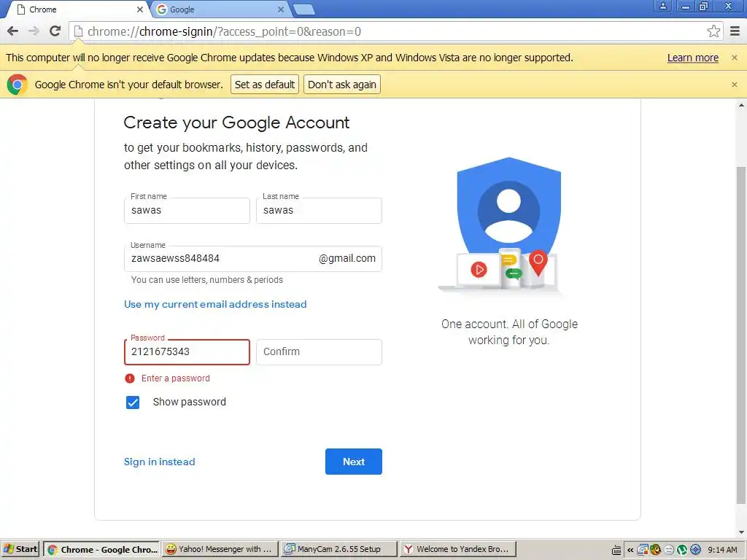Viewport: 747px width, 560px height.
Task: Click the Chrome logo in the infobar
Action: [18, 85]
